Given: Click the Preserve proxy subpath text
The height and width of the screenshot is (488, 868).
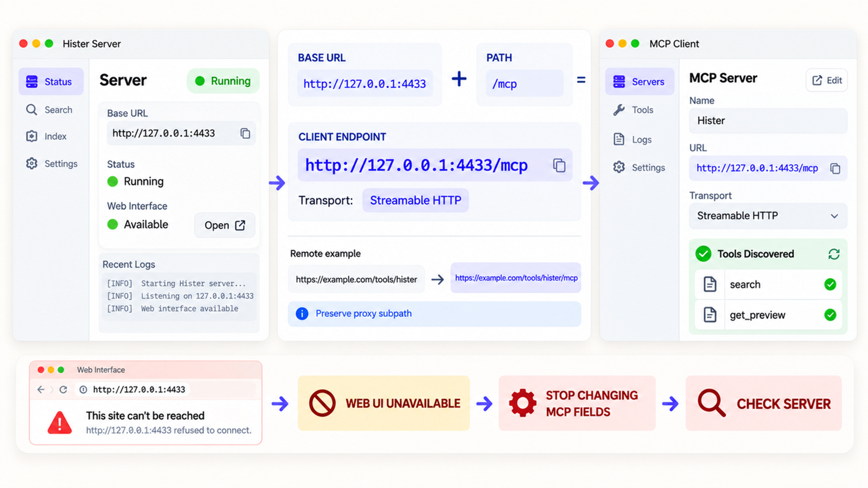Looking at the screenshot, I should coord(363,313).
